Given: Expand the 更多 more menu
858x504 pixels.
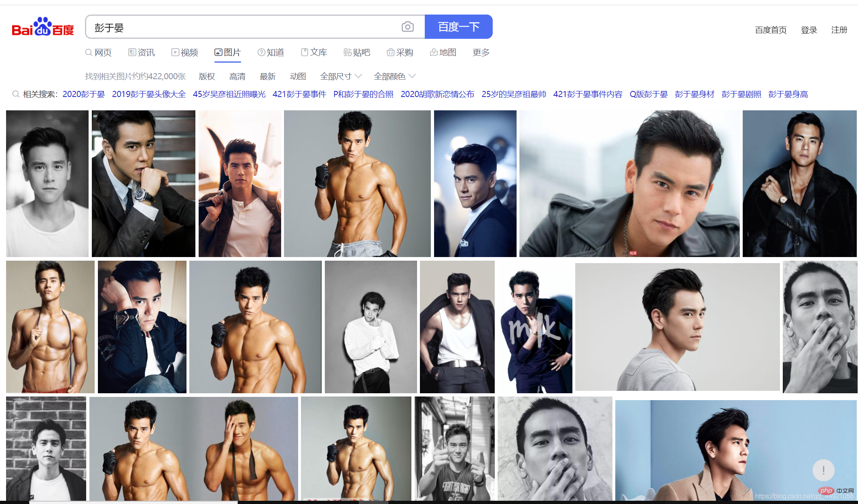Looking at the screenshot, I should click(x=481, y=53).
